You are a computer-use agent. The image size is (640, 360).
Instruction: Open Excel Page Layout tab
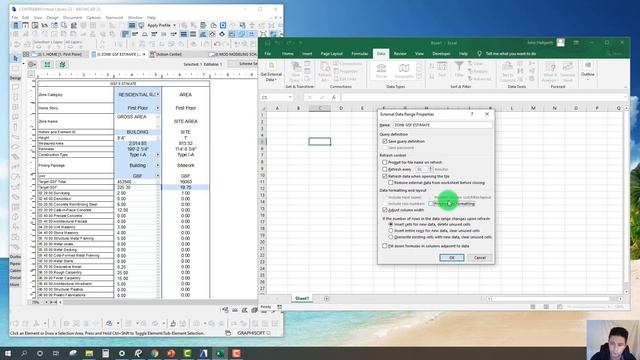click(x=331, y=53)
